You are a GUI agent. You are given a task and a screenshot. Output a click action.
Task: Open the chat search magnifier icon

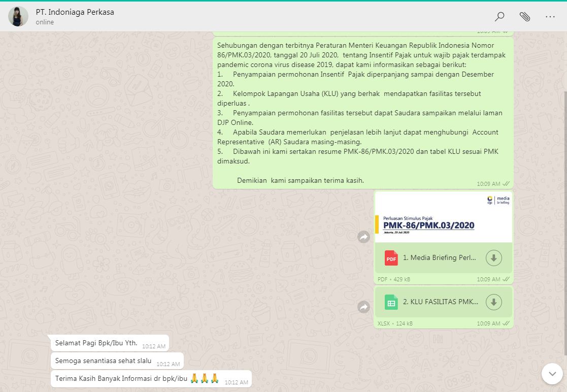pos(499,17)
